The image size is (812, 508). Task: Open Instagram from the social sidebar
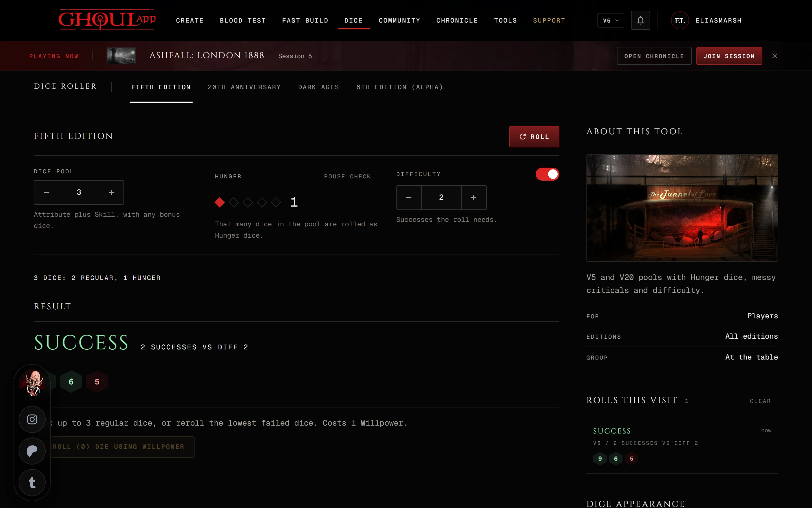click(32, 419)
